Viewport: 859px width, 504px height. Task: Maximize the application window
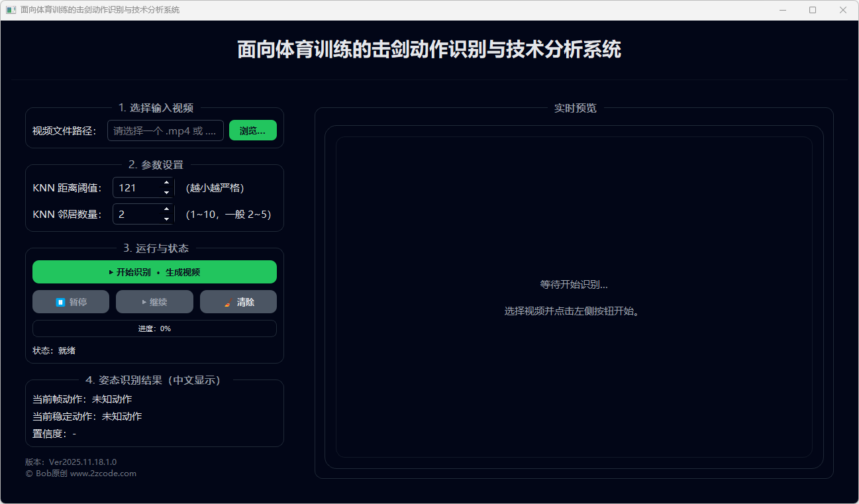(x=813, y=10)
